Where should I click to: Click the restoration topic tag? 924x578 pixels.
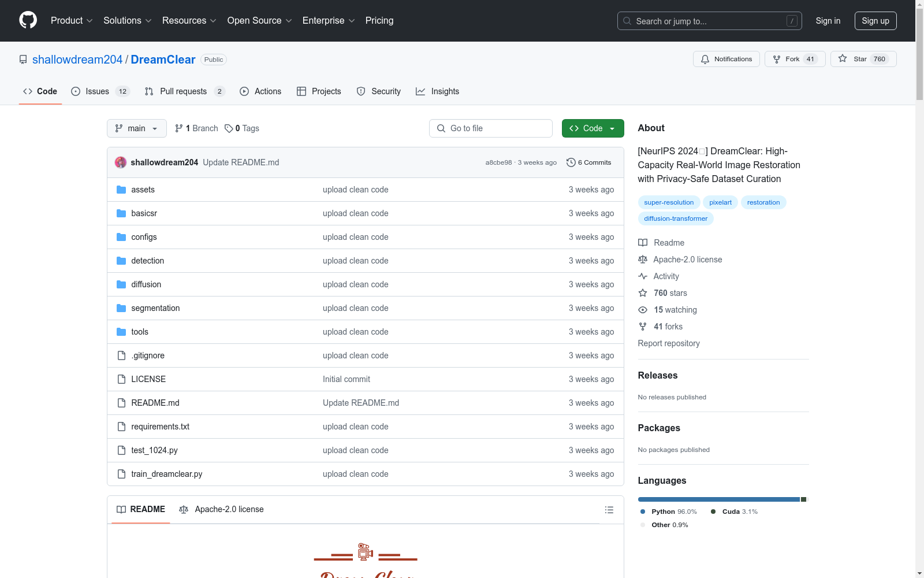[x=763, y=202]
